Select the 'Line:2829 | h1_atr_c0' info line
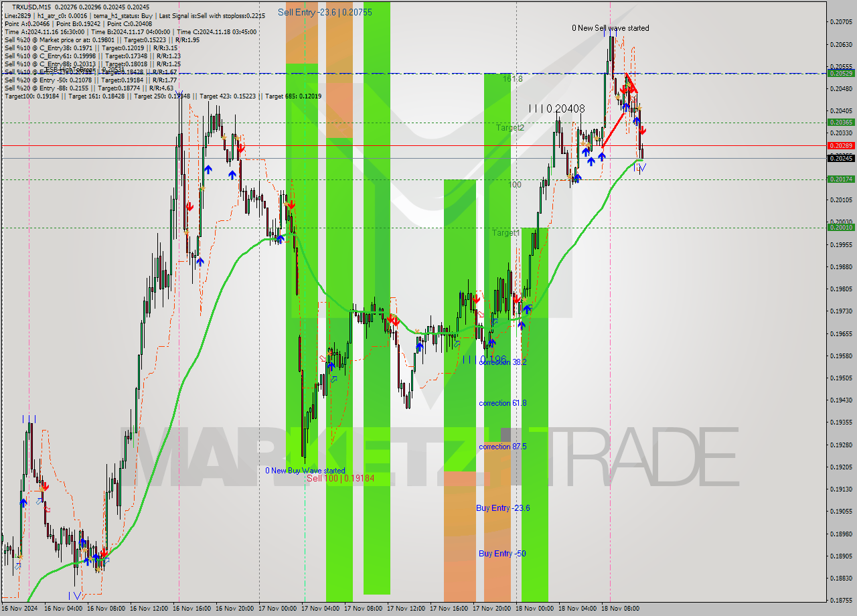857x616 pixels. coord(135,15)
